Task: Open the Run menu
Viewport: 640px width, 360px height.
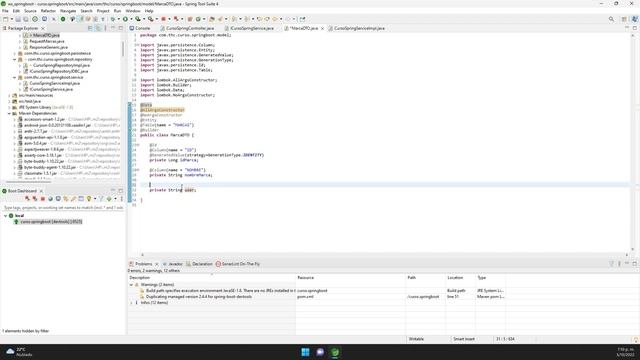Action: click(x=118, y=11)
